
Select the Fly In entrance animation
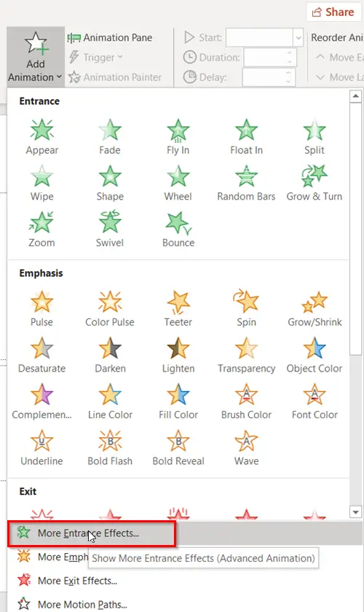coord(178,137)
